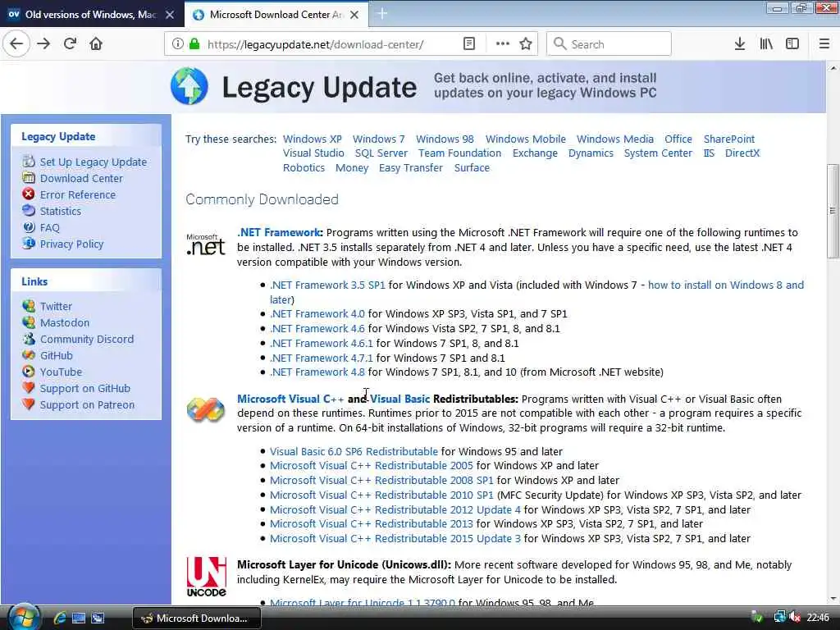The height and width of the screenshot is (630, 840).
Task: Click the Microsoft .net logo image
Action: coord(206,244)
